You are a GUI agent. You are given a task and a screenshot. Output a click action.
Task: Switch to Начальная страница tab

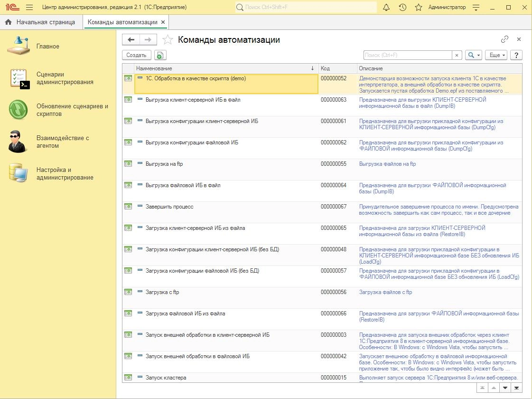pyautogui.click(x=40, y=22)
